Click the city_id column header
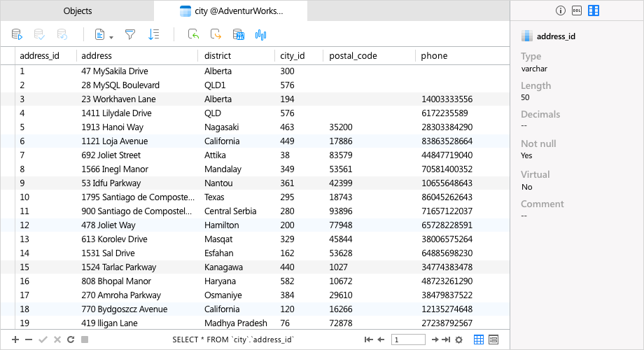Screen dimensions: 644x350 pos(293,55)
